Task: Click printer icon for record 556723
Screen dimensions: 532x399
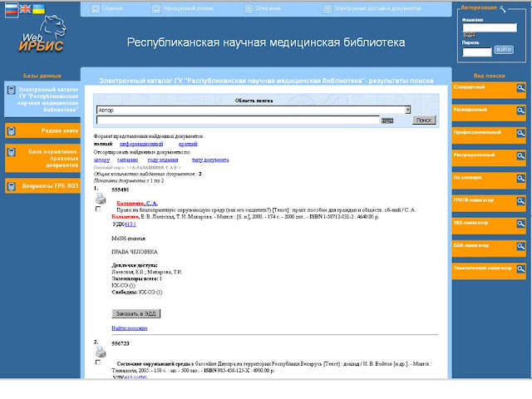Action: tap(101, 352)
